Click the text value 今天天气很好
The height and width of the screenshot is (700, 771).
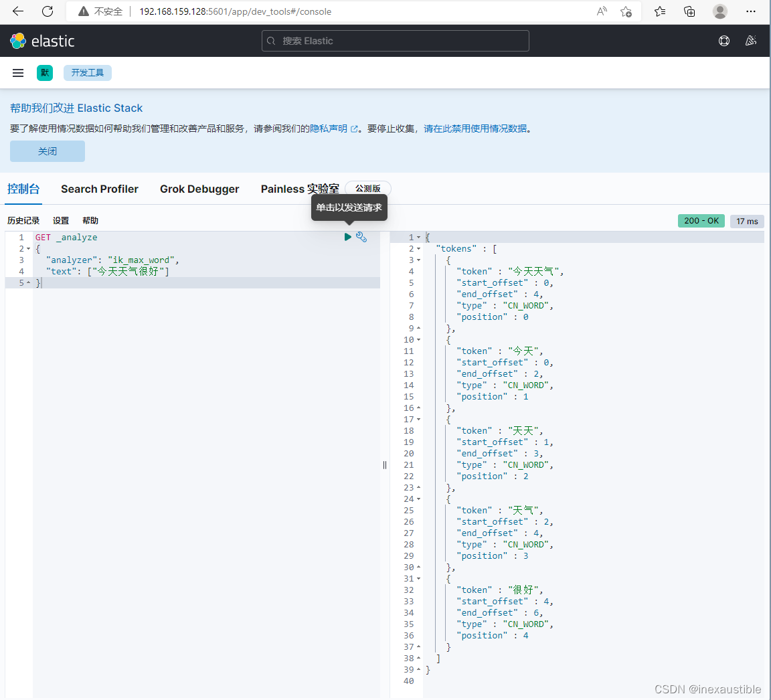128,271
